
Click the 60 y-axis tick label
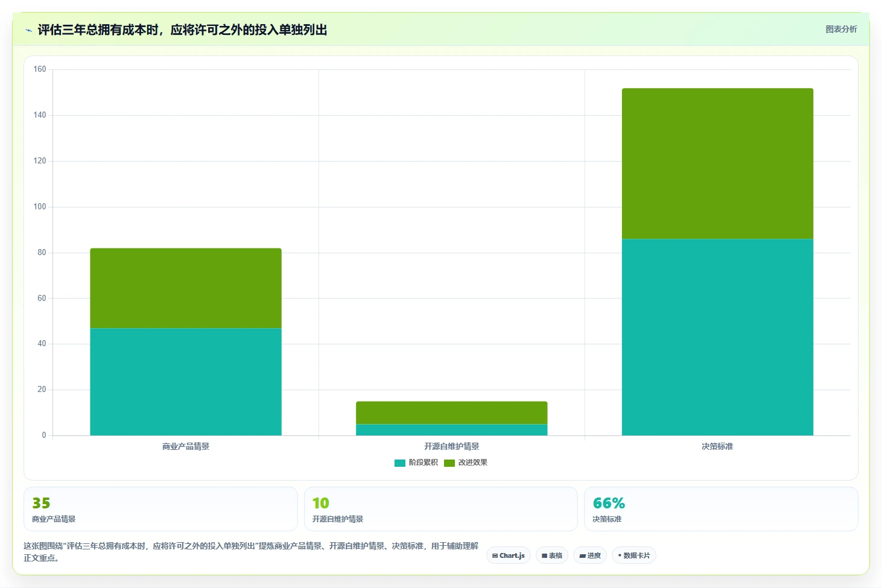(42, 299)
